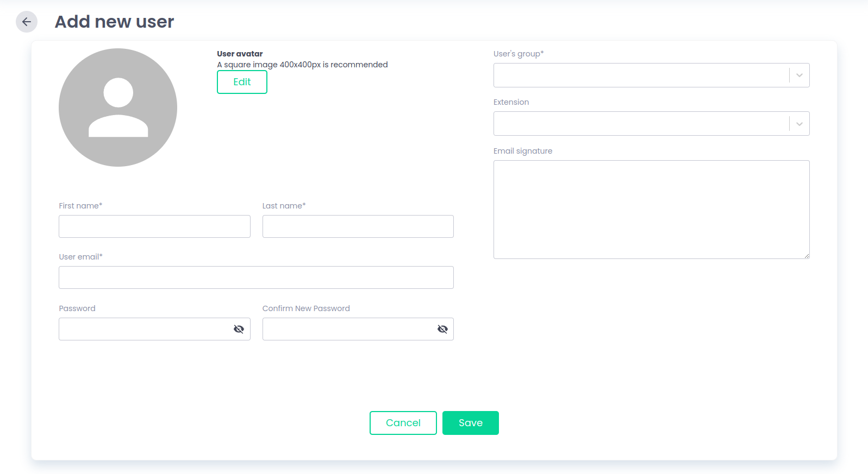
Task: Click inside the Password field
Action: pyautogui.click(x=144, y=329)
